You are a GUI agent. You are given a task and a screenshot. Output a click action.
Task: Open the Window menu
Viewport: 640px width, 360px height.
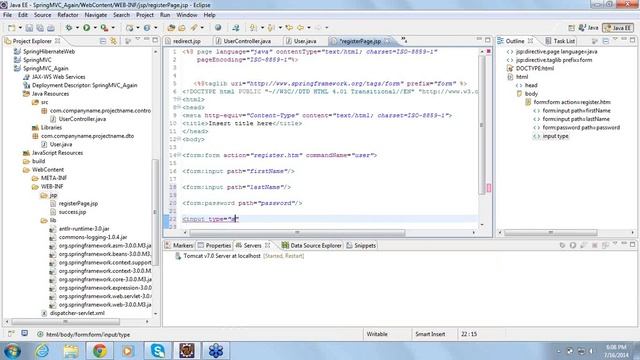(187, 15)
